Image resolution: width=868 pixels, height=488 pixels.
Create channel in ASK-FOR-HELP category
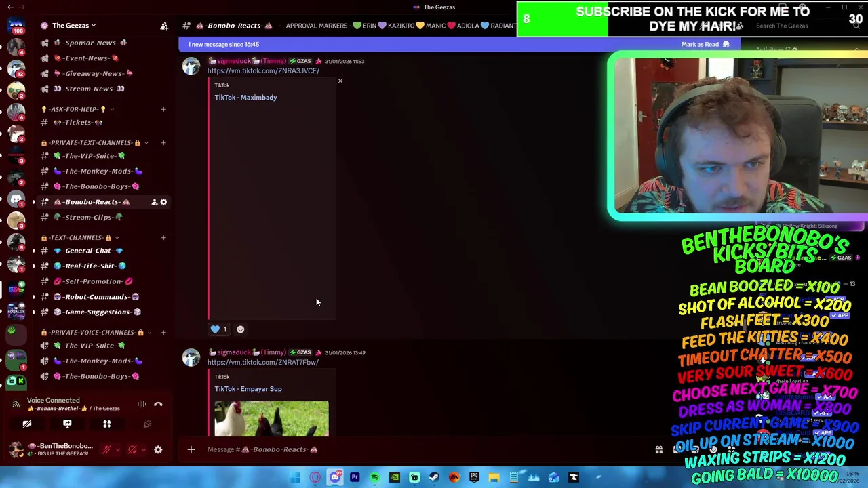(163, 109)
